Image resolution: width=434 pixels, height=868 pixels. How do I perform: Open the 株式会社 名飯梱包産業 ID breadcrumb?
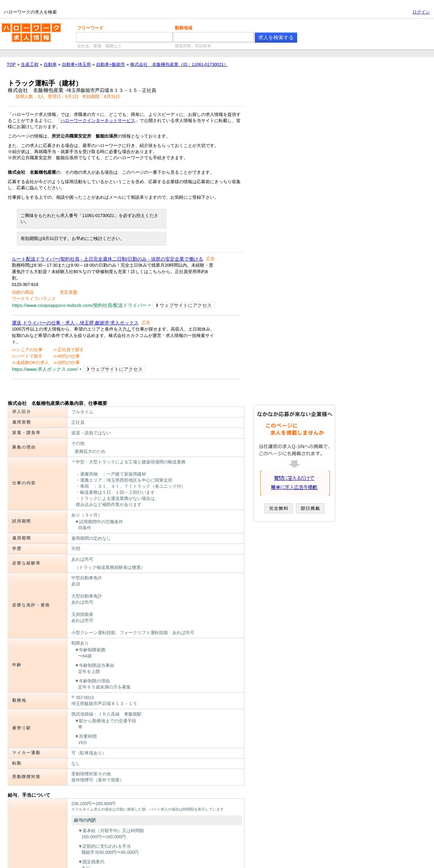point(179,65)
